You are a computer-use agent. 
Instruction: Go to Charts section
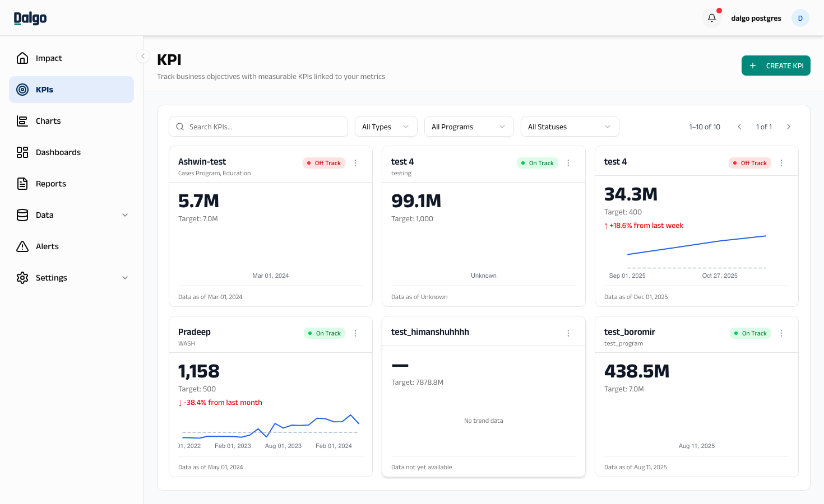[72, 121]
